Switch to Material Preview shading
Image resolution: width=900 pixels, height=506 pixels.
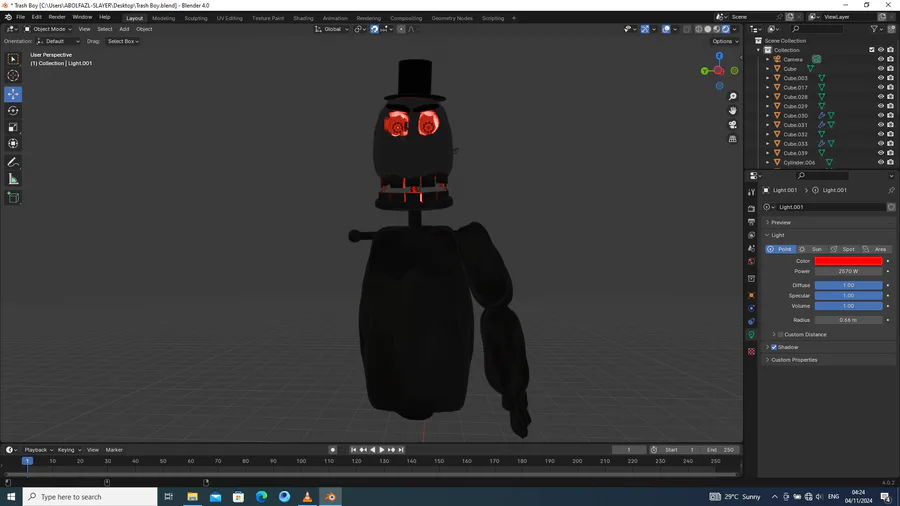point(717,29)
